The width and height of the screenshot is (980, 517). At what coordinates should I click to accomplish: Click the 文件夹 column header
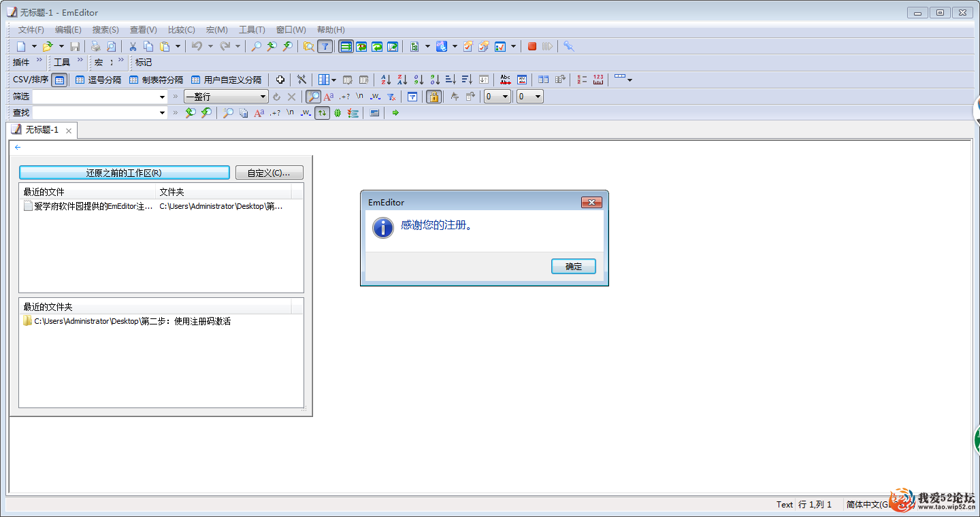(224, 192)
